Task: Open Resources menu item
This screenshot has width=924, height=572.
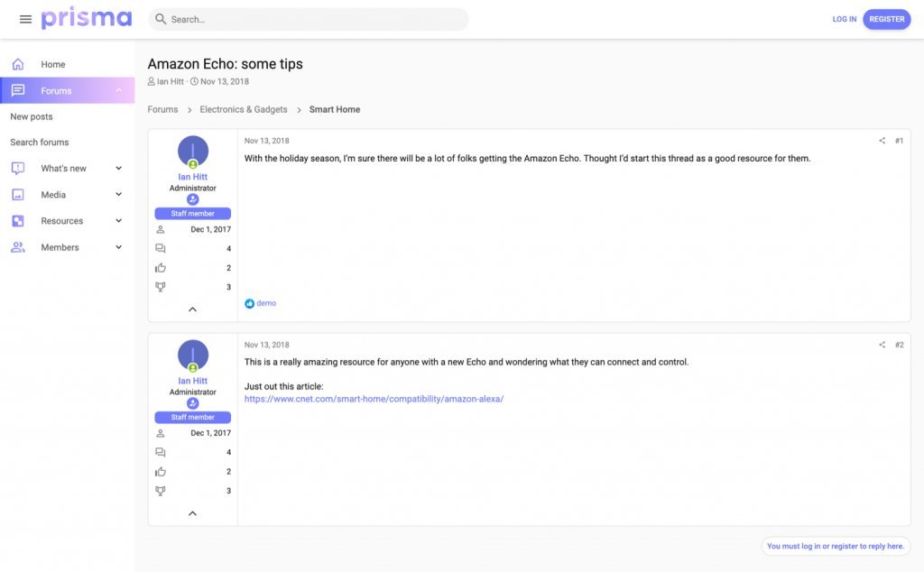Action: [x=62, y=221]
